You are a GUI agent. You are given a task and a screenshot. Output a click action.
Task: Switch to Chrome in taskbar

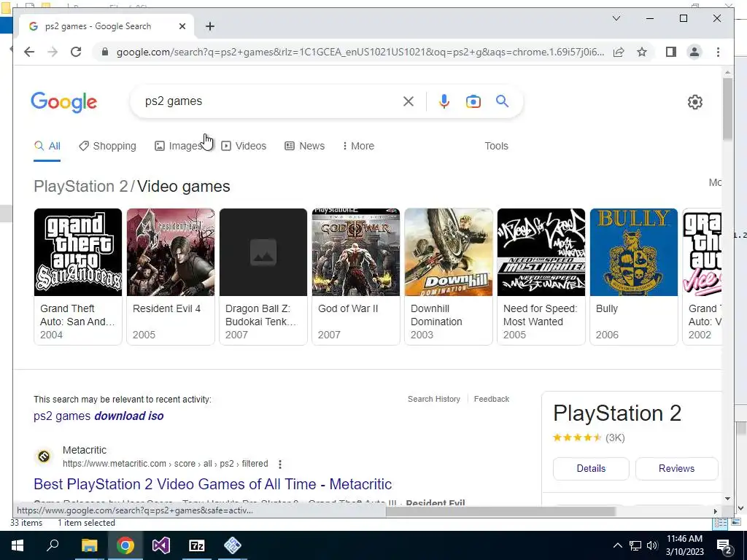tap(125, 545)
